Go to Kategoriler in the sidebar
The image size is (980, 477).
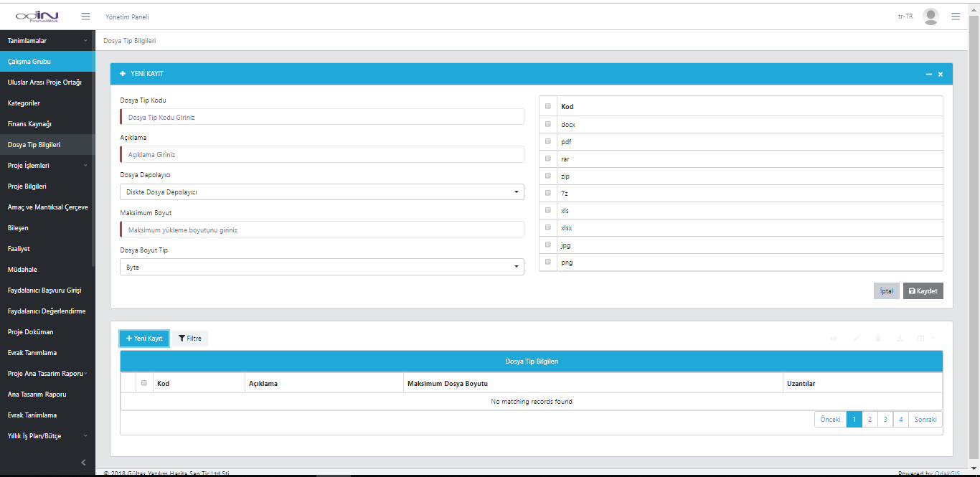click(24, 103)
